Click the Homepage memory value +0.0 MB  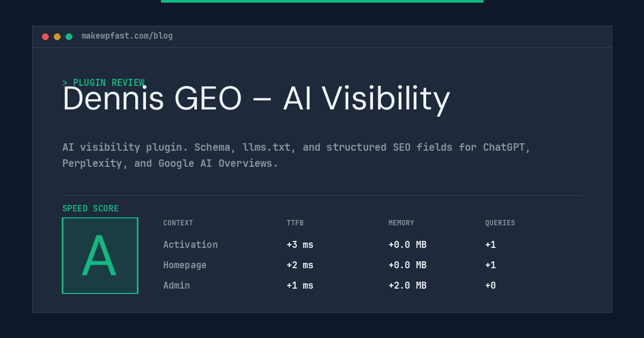pyautogui.click(x=407, y=265)
